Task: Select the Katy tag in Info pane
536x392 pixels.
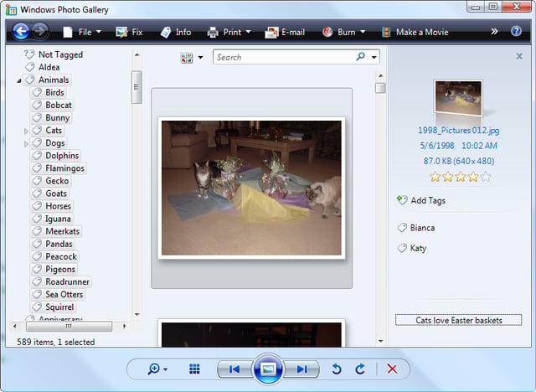Action: coord(412,248)
